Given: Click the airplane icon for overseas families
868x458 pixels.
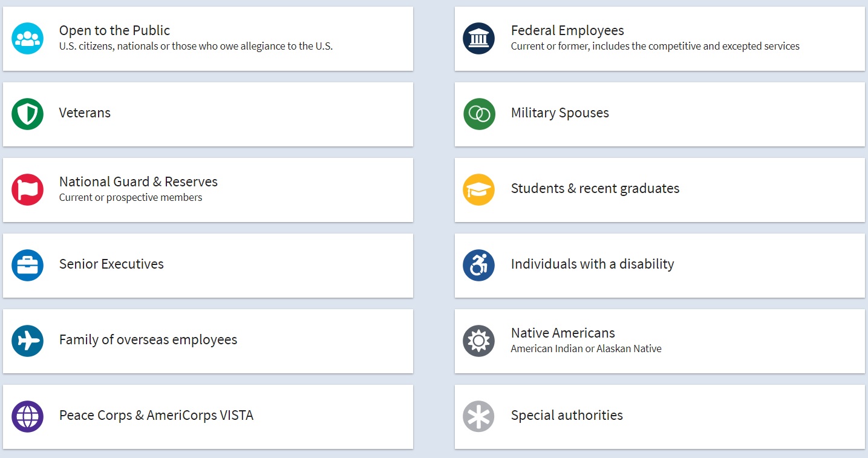Looking at the screenshot, I should pyautogui.click(x=27, y=341).
